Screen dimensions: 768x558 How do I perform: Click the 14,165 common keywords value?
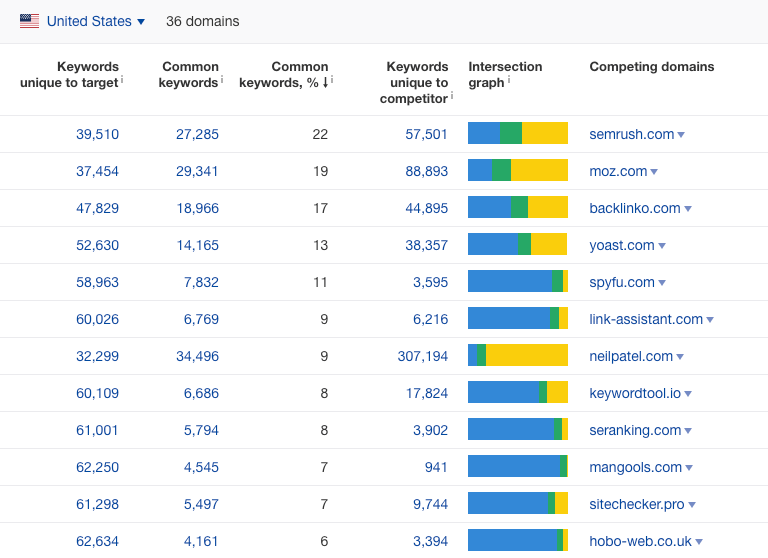pyautogui.click(x=197, y=245)
